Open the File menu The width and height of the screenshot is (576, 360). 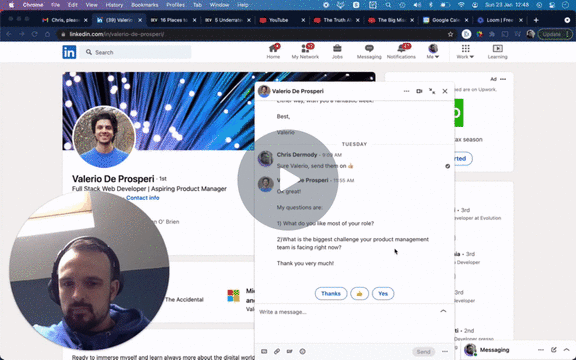[x=55, y=5]
